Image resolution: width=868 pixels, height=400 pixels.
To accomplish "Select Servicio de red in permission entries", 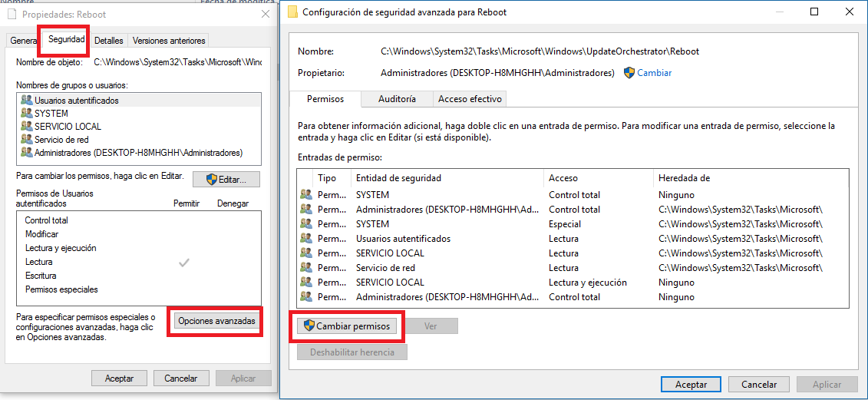I will [x=385, y=268].
